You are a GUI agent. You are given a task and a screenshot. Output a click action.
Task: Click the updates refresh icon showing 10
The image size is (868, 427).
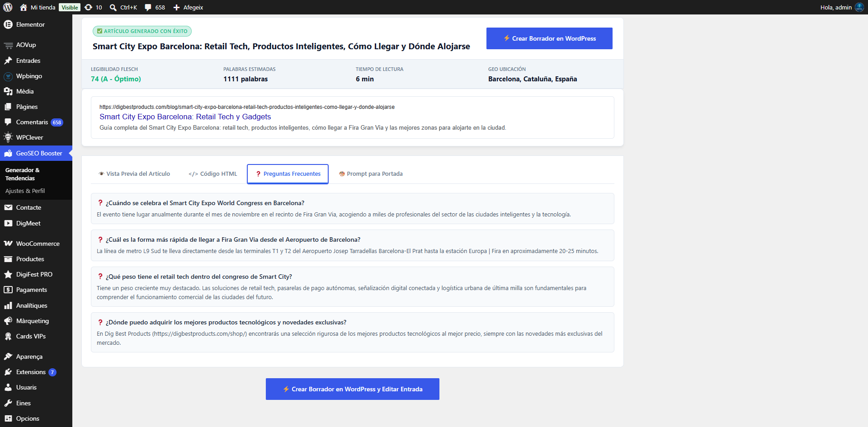point(89,7)
